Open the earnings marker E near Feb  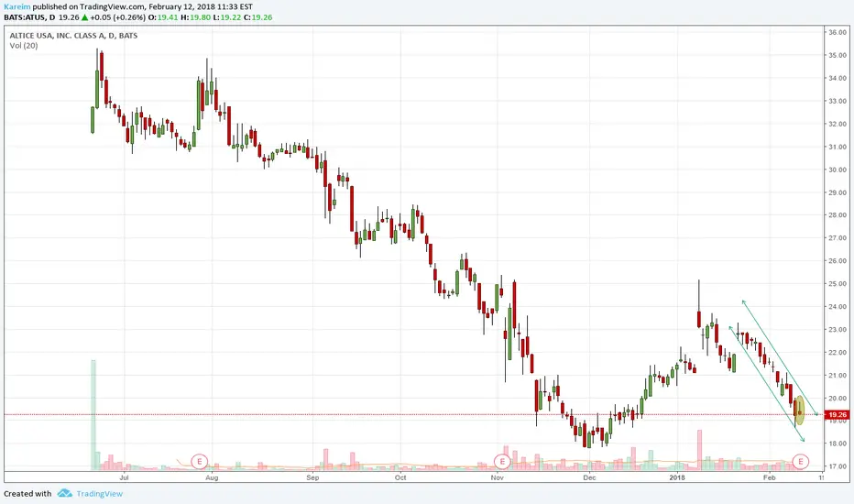click(800, 462)
